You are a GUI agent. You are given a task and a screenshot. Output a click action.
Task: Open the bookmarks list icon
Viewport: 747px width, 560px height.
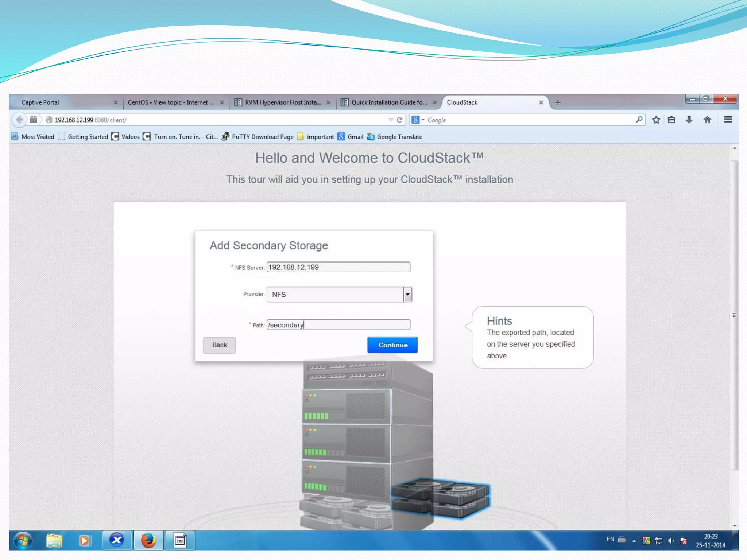(x=671, y=120)
